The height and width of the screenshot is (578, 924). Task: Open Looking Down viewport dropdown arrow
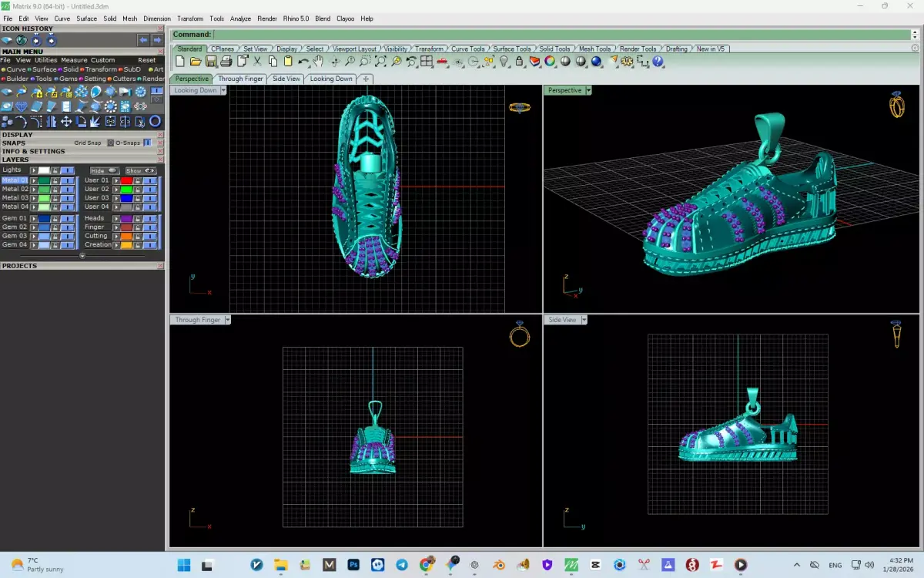(223, 90)
